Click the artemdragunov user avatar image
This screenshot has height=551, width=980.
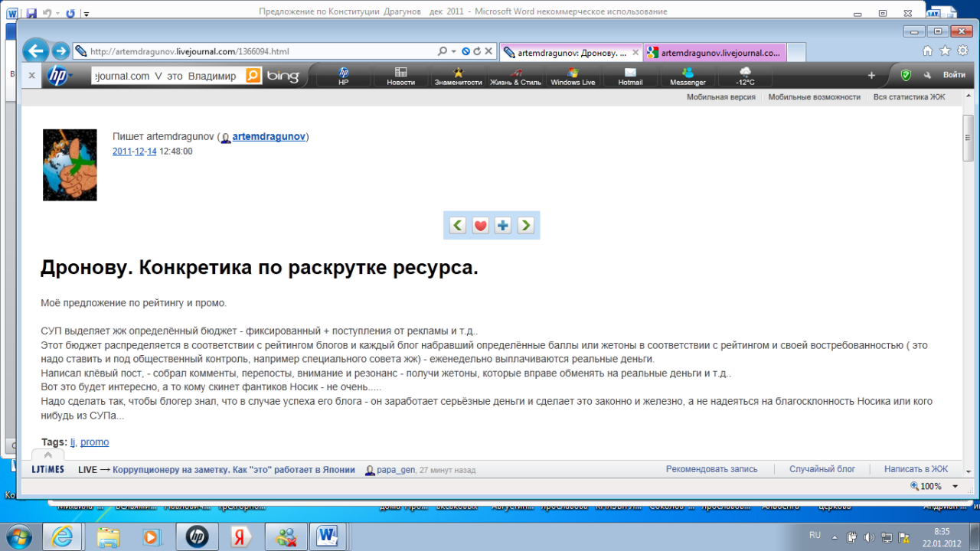click(x=70, y=165)
